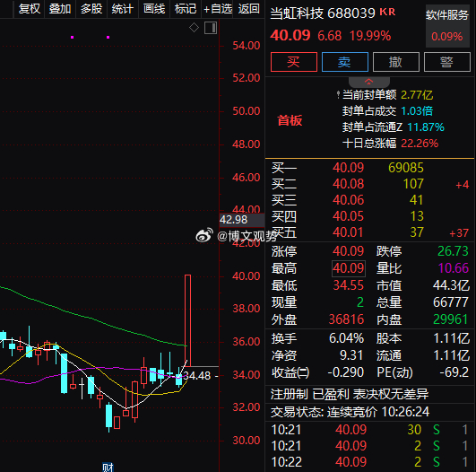Click the 警 alert button
Screen dimensions: 476x472
[x=446, y=62]
